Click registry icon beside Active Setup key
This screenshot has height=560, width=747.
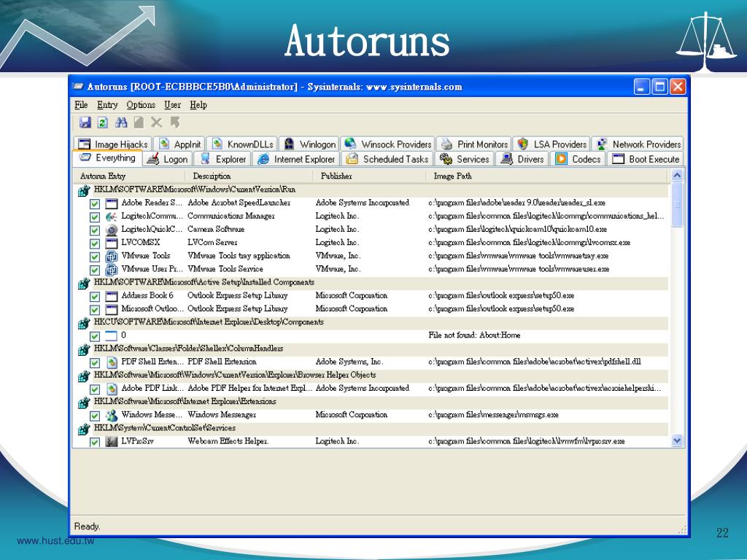click(x=84, y=284)
